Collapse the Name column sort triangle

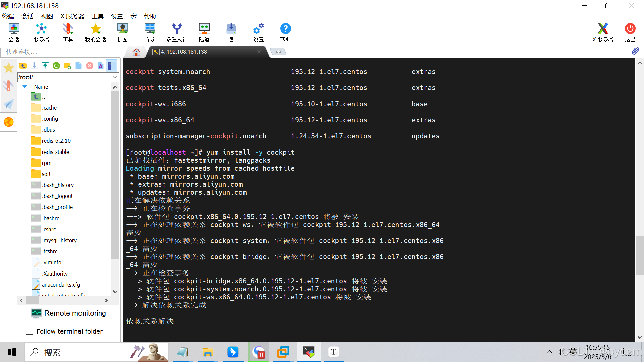click(25, 87)
